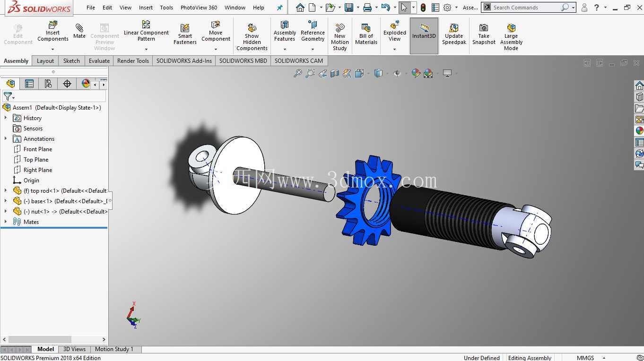Open the PhotoView 360 menu
644x361 pixels.
(199, 8)
